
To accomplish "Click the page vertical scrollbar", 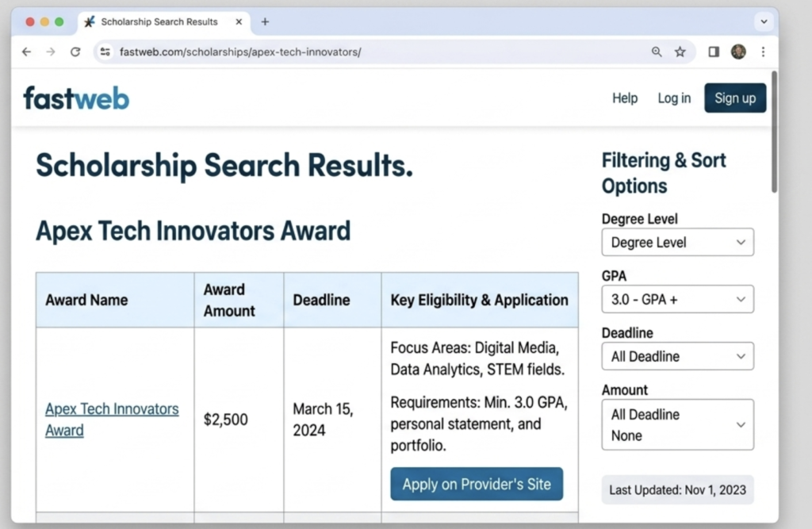I will (x=774, y=132).
